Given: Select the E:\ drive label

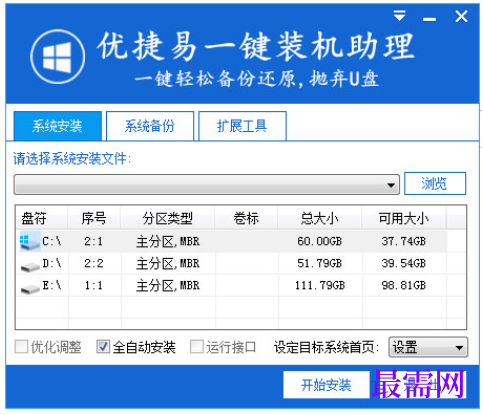Looking at the screenshot, I should click(52, 285).
